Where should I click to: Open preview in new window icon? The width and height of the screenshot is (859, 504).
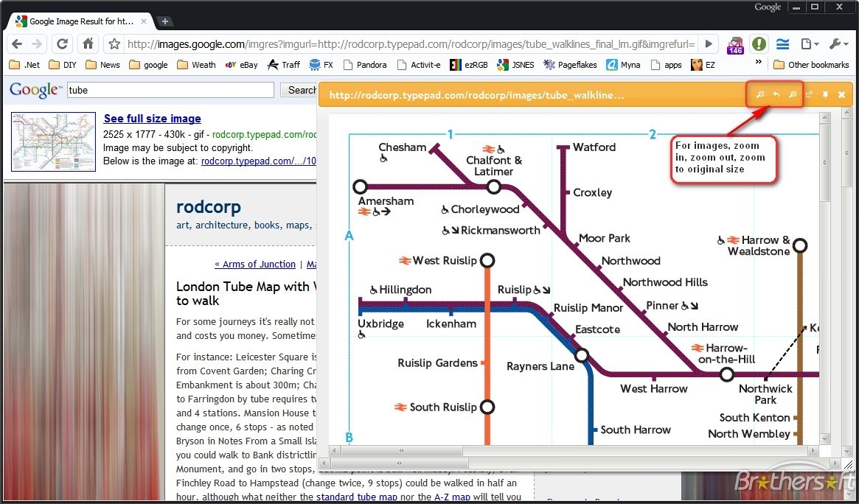point(809,95)
